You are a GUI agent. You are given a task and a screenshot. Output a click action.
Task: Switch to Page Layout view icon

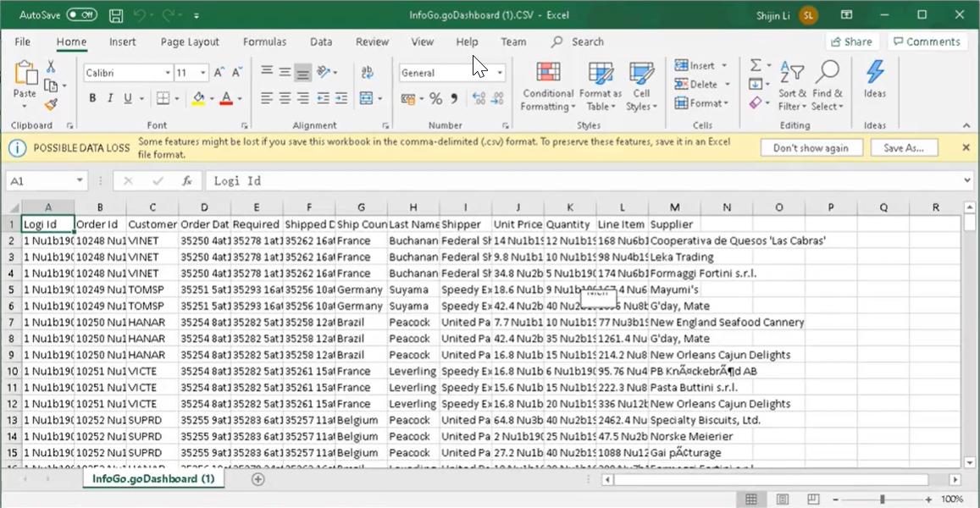(x=782, y=500)
